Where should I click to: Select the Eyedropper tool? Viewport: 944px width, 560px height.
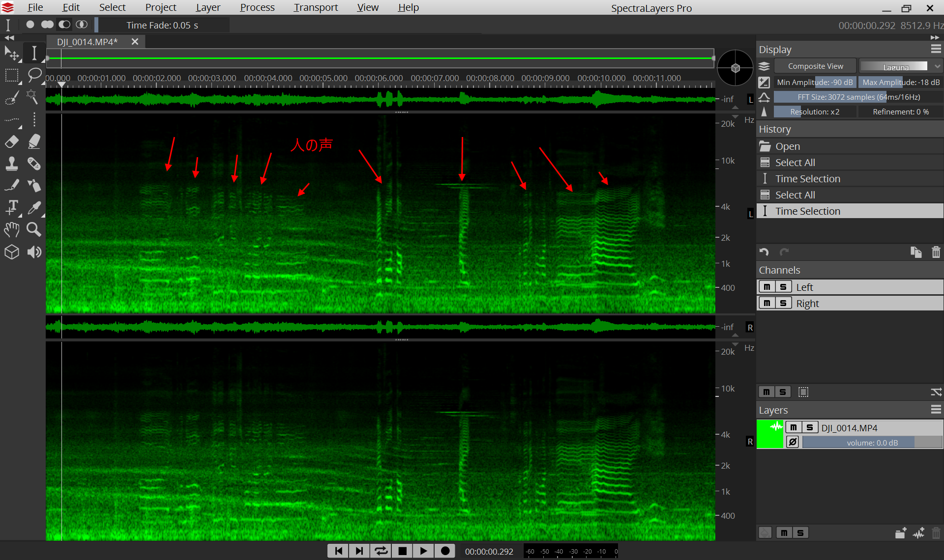(x=34, y=208)
